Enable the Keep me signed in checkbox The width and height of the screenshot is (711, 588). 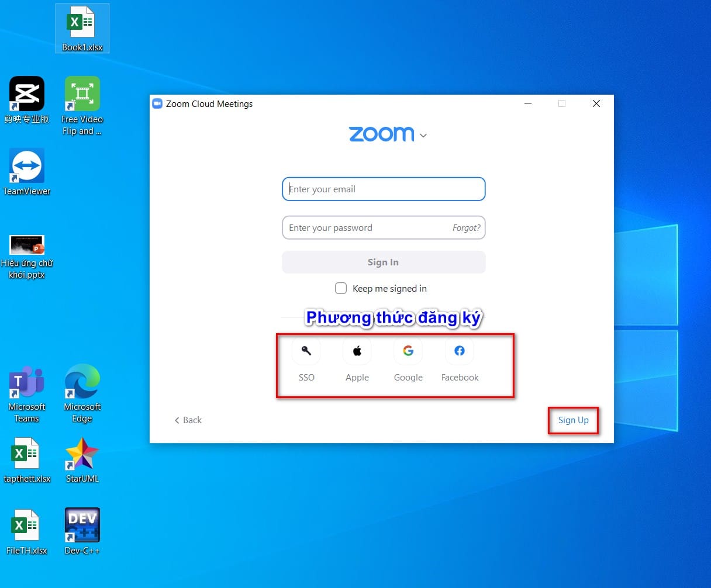click(x=341, y=288)
